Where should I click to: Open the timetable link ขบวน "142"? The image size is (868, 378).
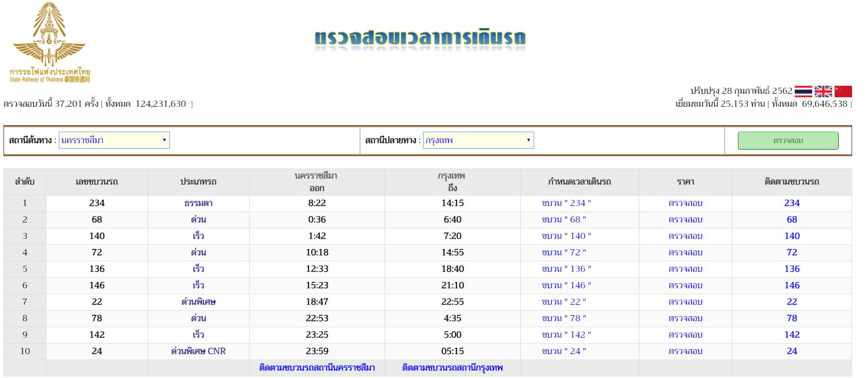567,335
